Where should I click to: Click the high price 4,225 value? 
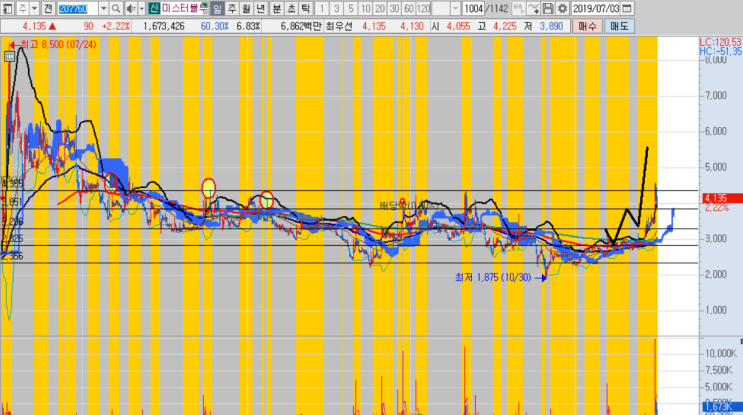pos(505,26)
